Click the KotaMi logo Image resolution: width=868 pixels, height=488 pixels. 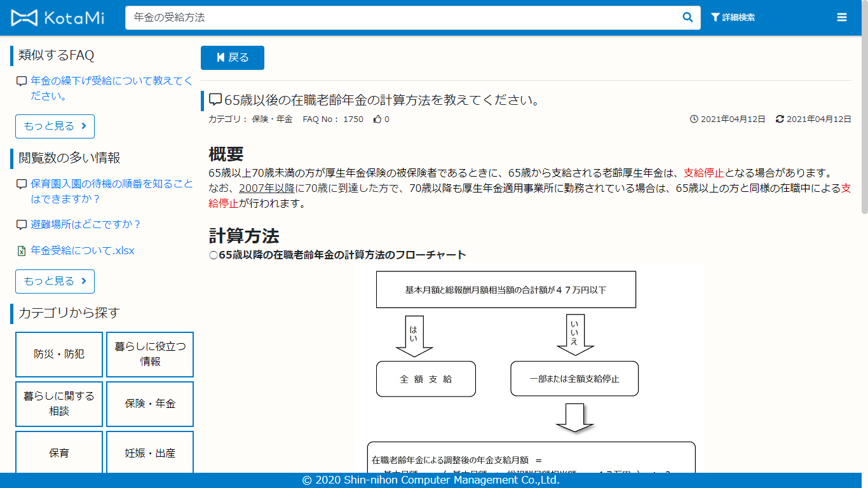(x=58, y=18)
